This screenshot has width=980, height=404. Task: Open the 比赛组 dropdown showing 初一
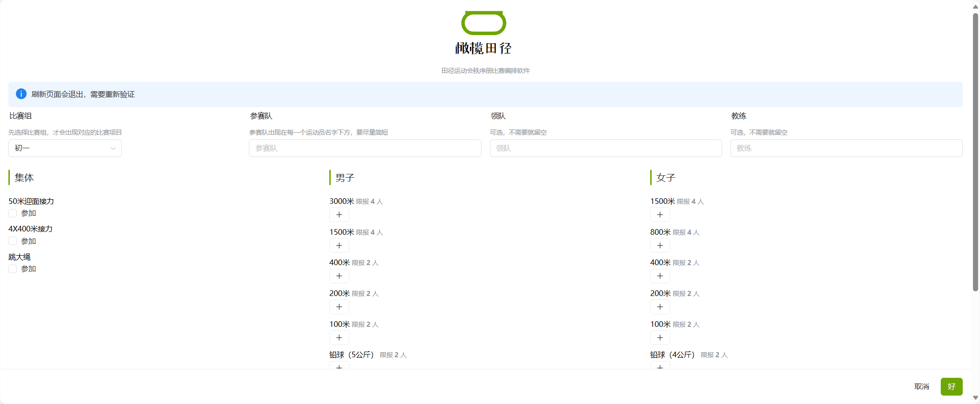[x=65, y=148]
